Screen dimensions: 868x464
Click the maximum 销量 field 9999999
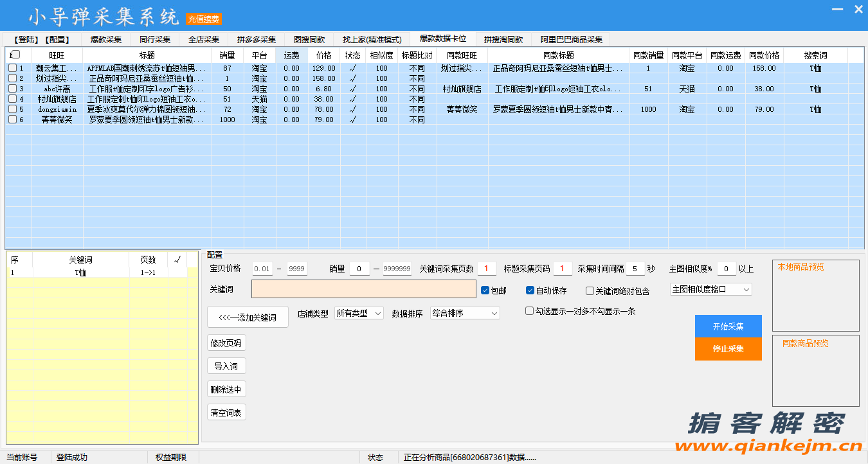click(x=397, y=269)
